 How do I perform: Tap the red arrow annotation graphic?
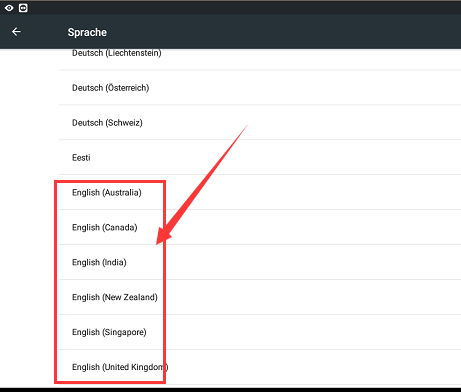click(202, 185)
